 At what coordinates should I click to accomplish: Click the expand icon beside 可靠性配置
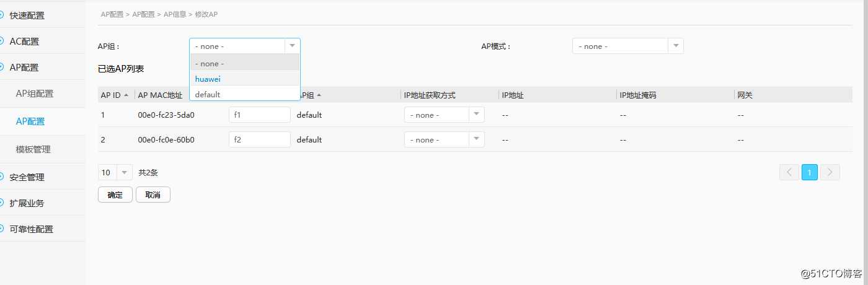[1, 228]
